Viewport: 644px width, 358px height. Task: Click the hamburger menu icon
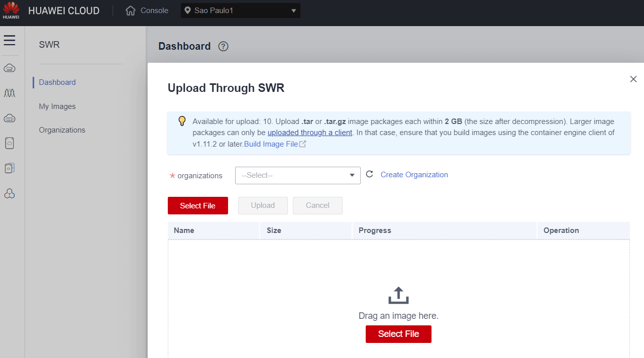pyautogui.click(x=10, y=40)
